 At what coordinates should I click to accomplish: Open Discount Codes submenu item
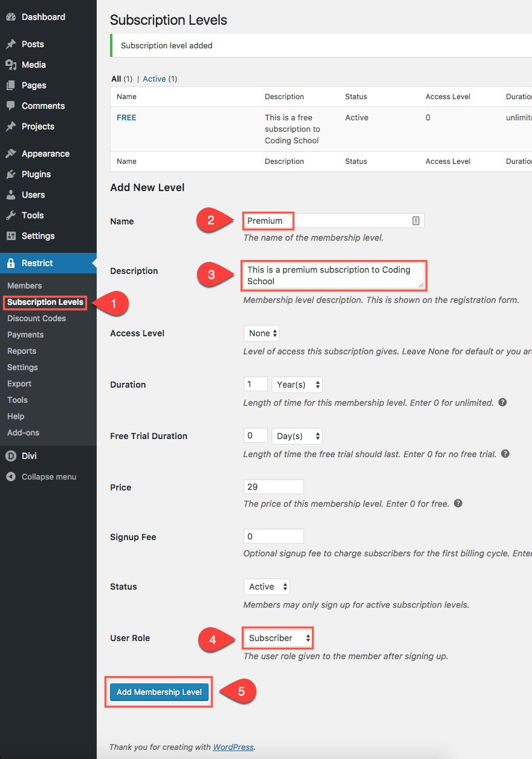click(x=36, y=318)
